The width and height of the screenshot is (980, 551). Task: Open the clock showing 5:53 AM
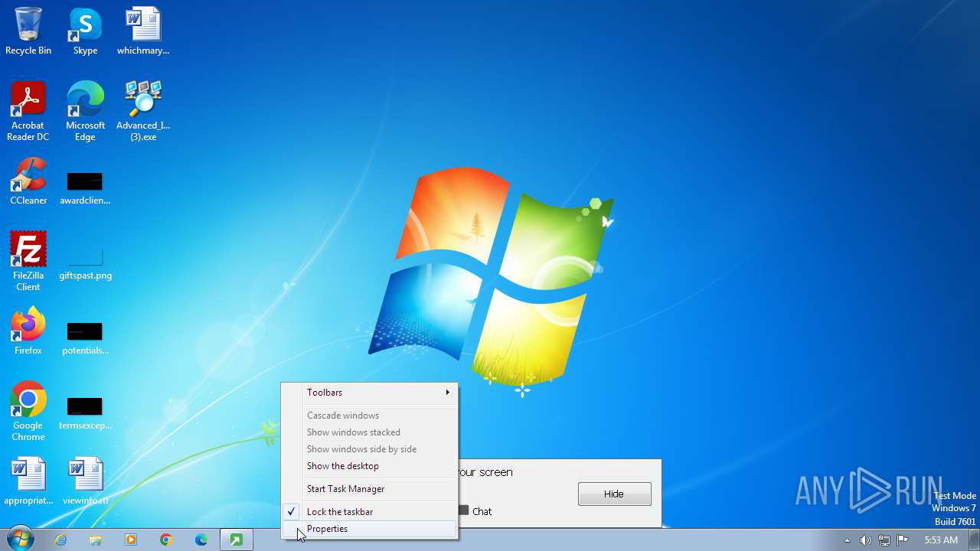[x=941, y=540]
